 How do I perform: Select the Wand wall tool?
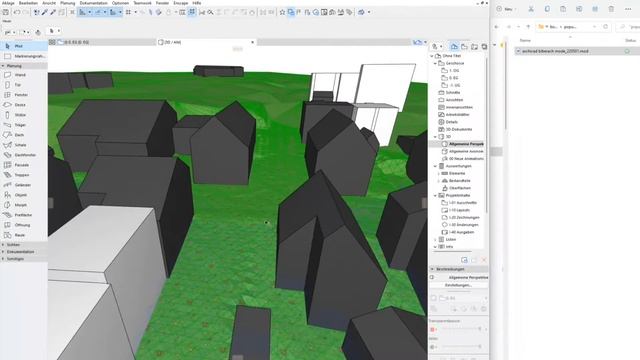24,75
